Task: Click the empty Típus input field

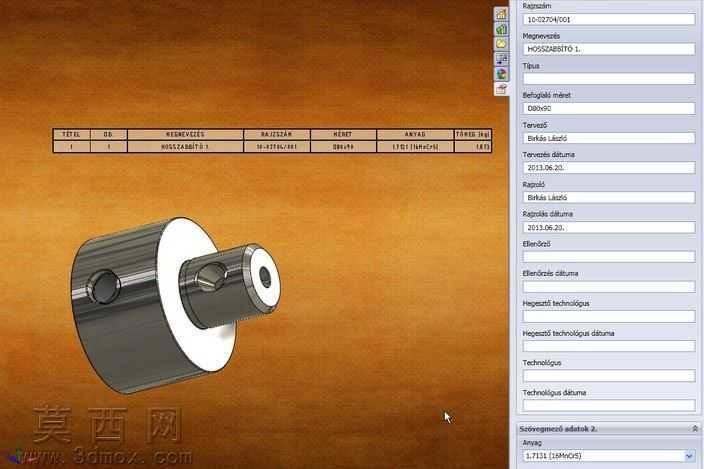Action: click(x=609, y=79)
